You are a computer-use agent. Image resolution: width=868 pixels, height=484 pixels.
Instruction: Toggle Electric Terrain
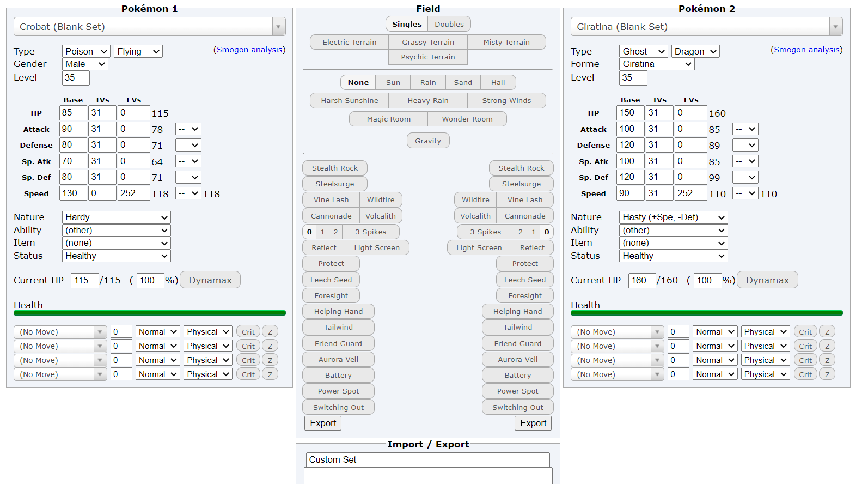point(349,42)
